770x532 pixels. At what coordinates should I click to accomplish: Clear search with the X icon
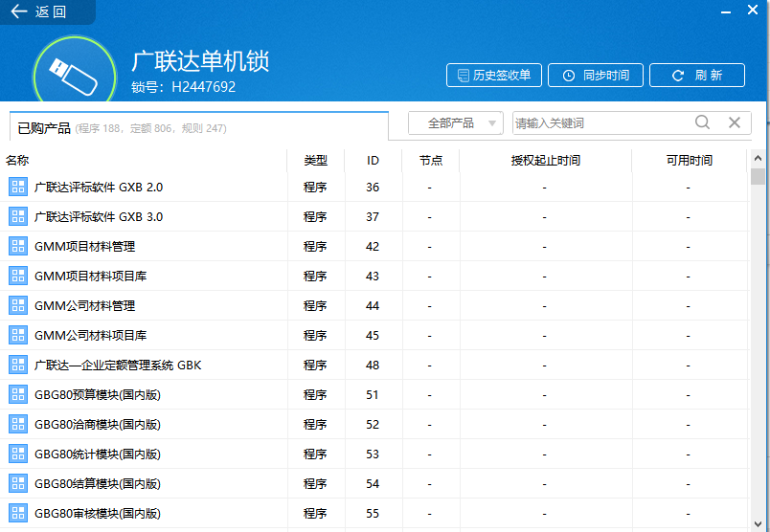(x=735, y=122)
